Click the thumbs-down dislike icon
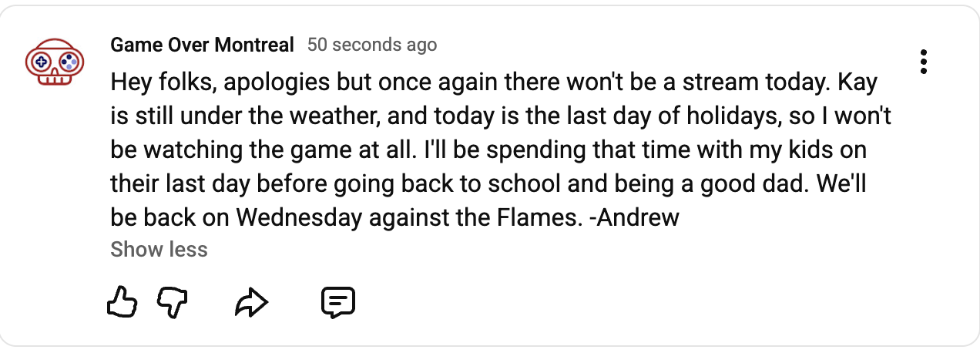 173,303
